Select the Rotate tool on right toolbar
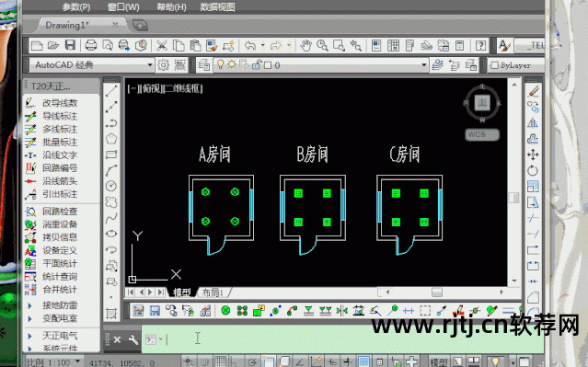Screen dimensions: 588x367 (x=533, y=170)
